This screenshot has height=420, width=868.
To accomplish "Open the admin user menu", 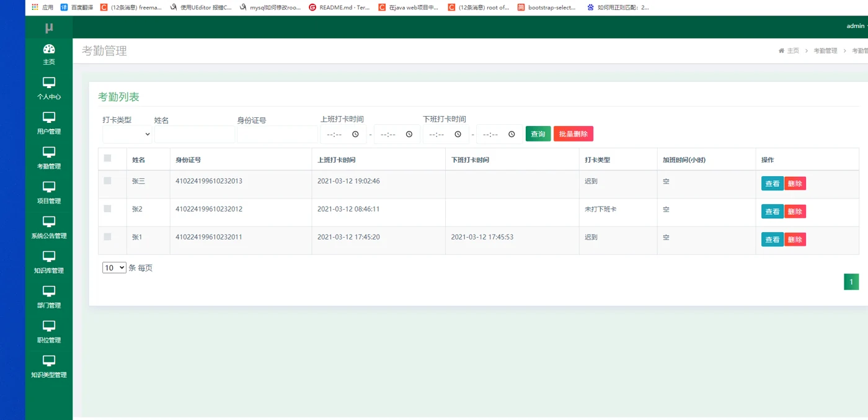I will pyautogui.click(x=856, y=26).
